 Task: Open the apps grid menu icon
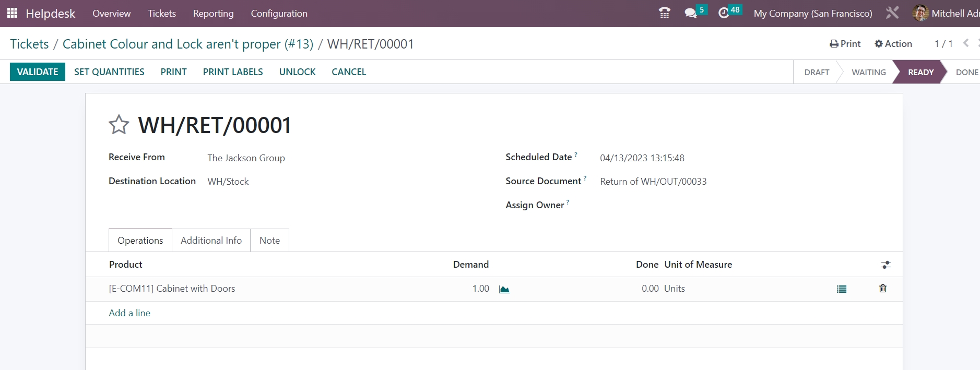(12, 13)
